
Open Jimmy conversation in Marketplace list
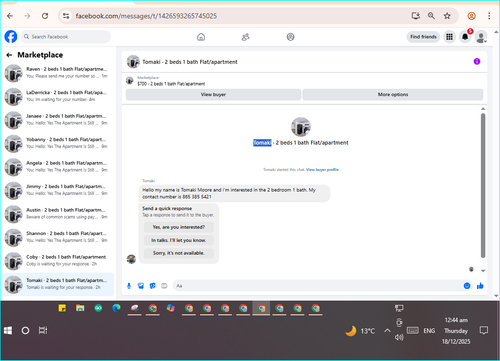tap(58, 190)
